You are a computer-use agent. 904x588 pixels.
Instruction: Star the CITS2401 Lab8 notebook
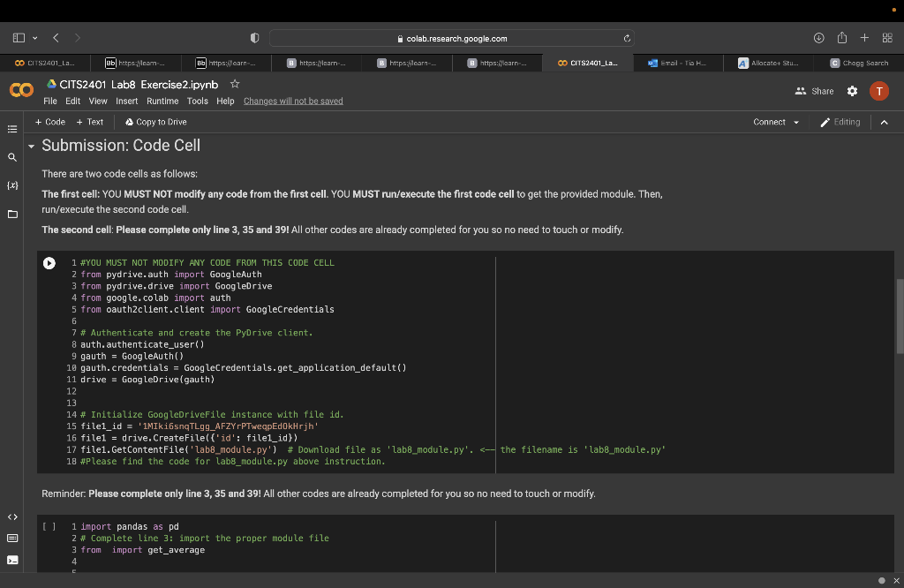tap(235, 84)
